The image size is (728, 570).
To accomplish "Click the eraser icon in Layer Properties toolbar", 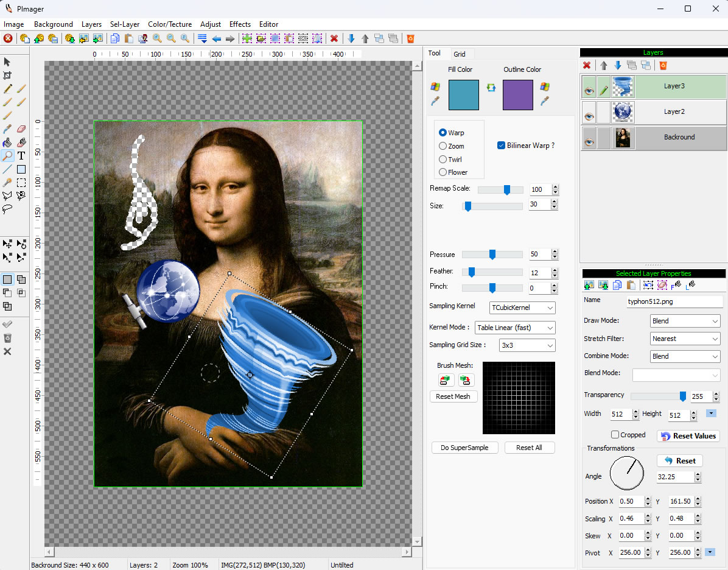I will pyautogui.click(x=662, y=285).
